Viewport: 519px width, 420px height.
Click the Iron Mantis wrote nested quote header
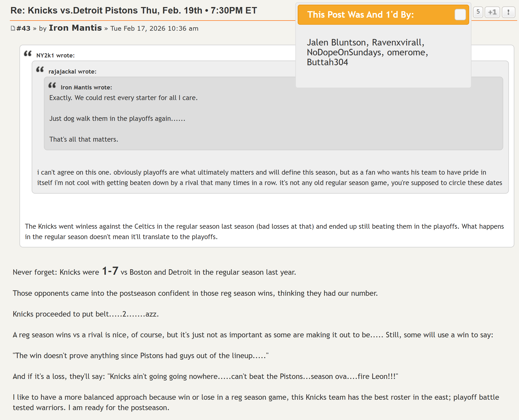click(x=86, y=87)
